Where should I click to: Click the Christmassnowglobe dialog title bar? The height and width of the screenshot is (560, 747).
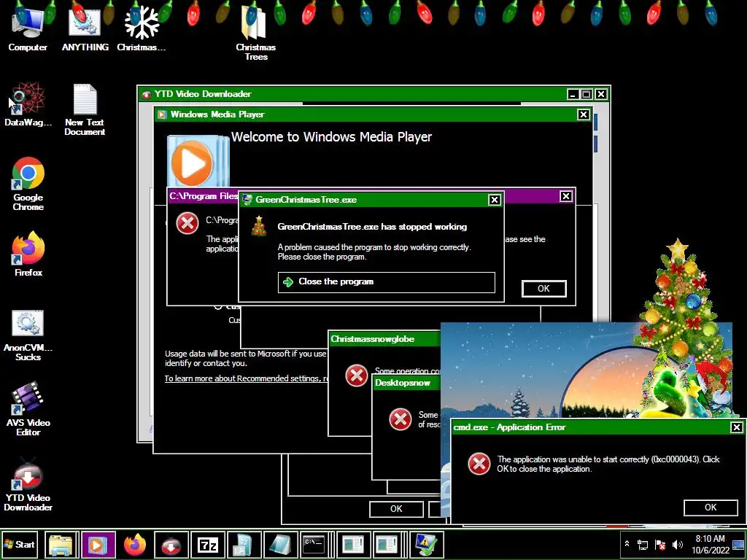(x=384, y=339)
